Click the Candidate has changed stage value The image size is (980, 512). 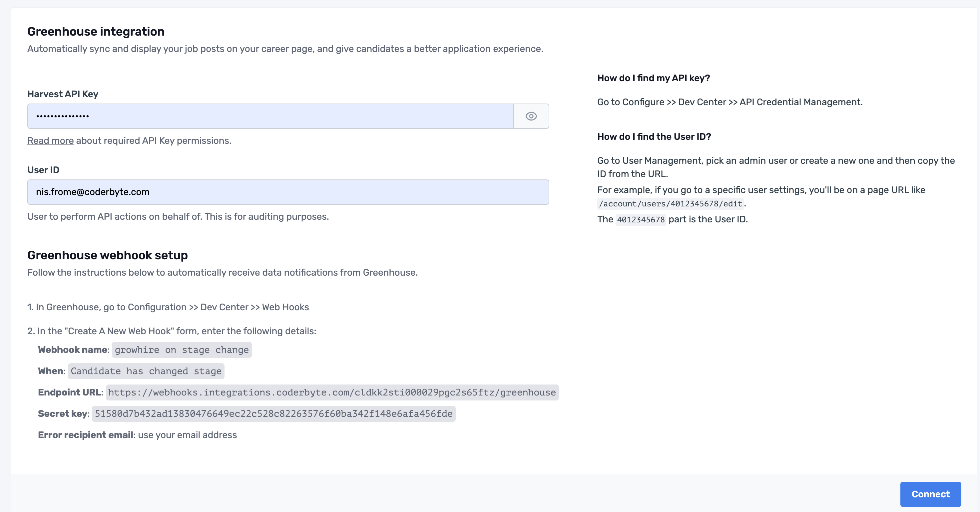click(x=146, y=371)
